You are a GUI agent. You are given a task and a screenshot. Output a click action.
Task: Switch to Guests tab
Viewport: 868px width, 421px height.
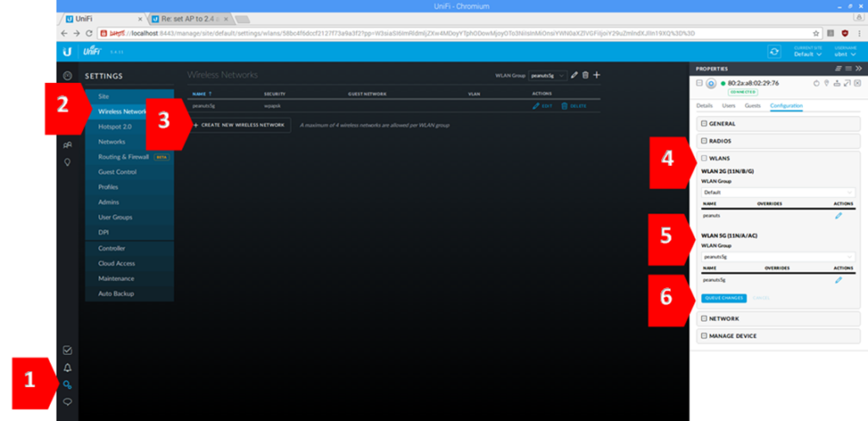(753, 105)
